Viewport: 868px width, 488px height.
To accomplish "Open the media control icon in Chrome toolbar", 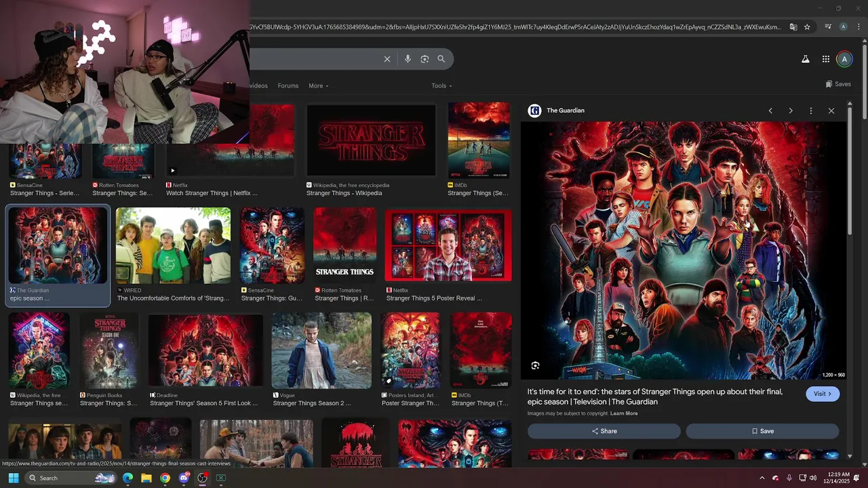I will (828, 27).
